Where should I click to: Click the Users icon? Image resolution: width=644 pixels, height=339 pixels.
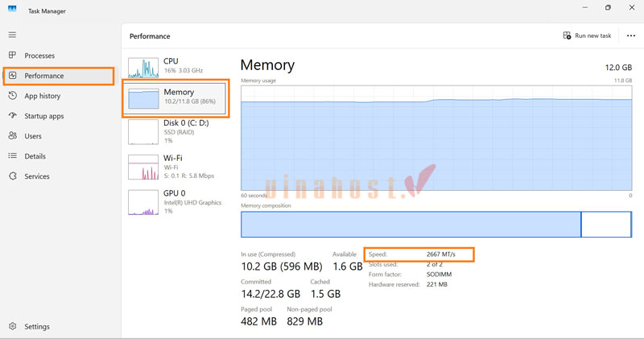[13, 135]
